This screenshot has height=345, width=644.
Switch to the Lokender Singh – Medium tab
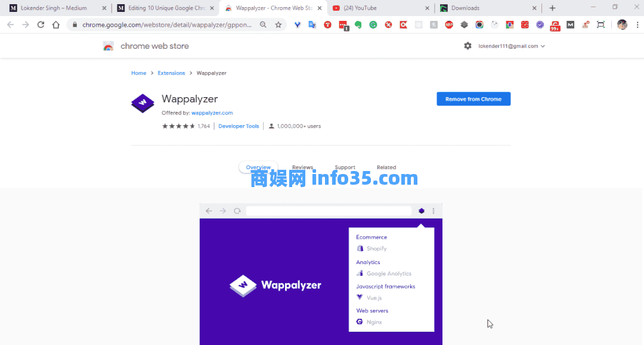57,8
